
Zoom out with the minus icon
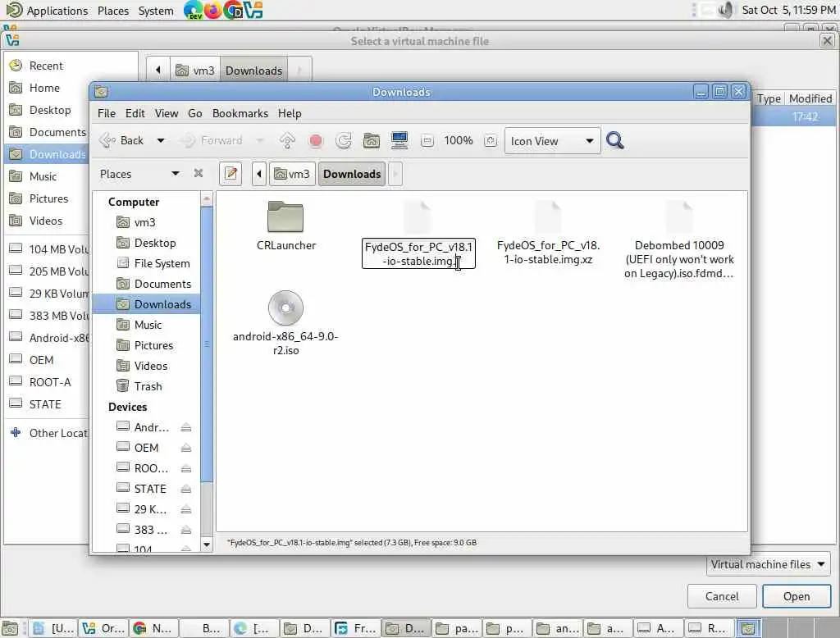[x=427, y=141]
